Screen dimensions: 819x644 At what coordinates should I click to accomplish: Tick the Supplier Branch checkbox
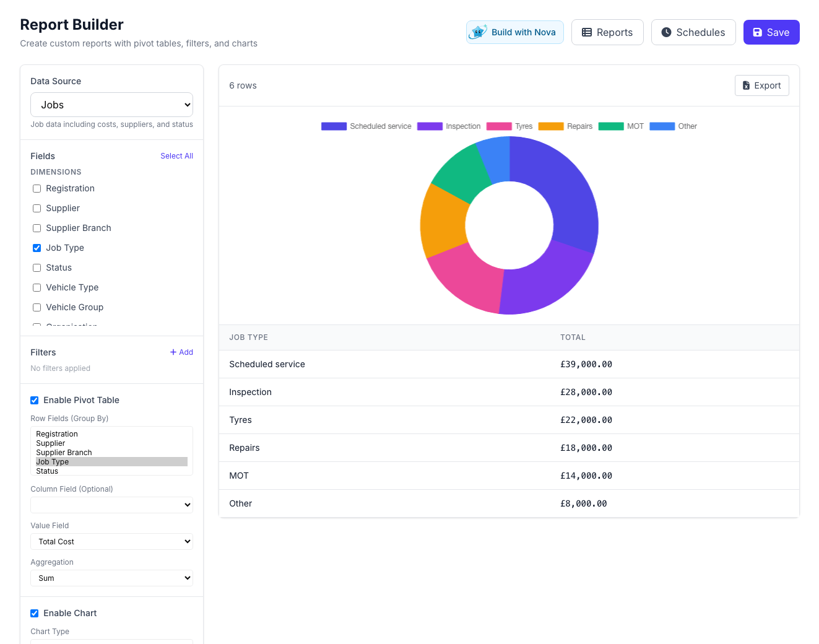click(x=37, y=228)
